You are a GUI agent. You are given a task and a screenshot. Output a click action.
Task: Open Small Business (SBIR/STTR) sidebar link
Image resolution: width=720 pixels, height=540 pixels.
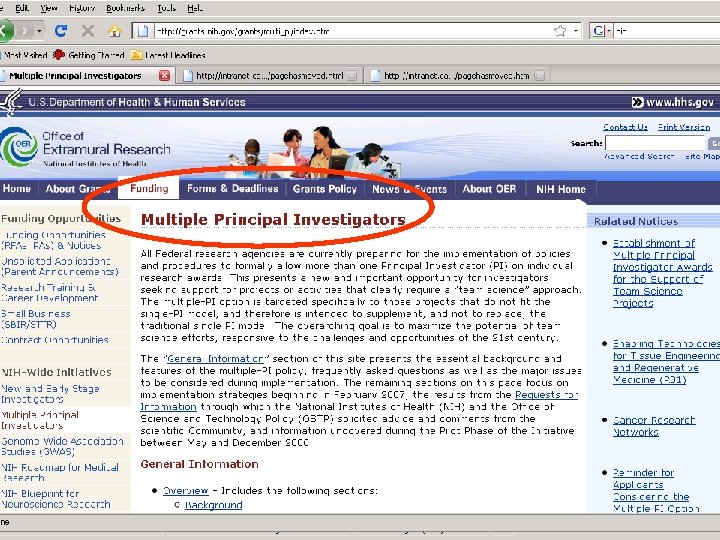tap(36, 319)
